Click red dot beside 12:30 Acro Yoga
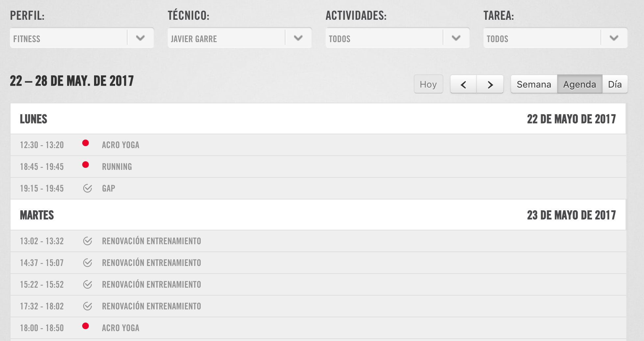This screenshot has width=644, height=341. tap(86, 143)
